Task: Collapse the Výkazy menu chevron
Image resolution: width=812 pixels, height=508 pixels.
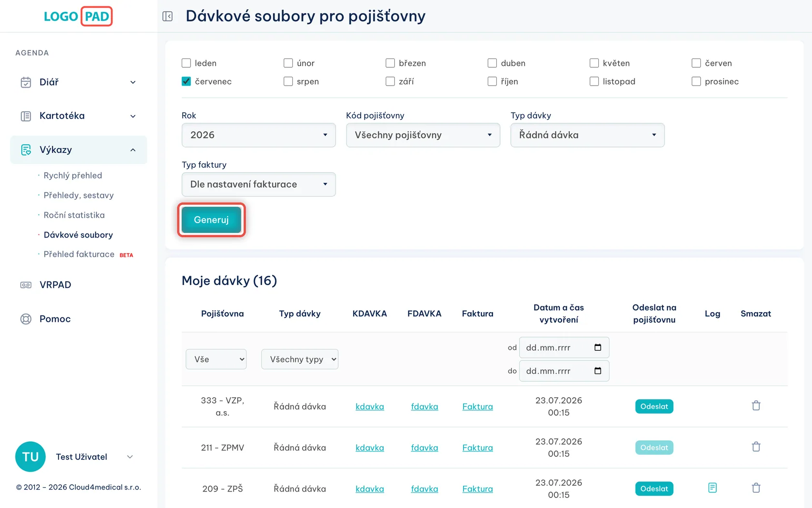Action: [133, 150]
